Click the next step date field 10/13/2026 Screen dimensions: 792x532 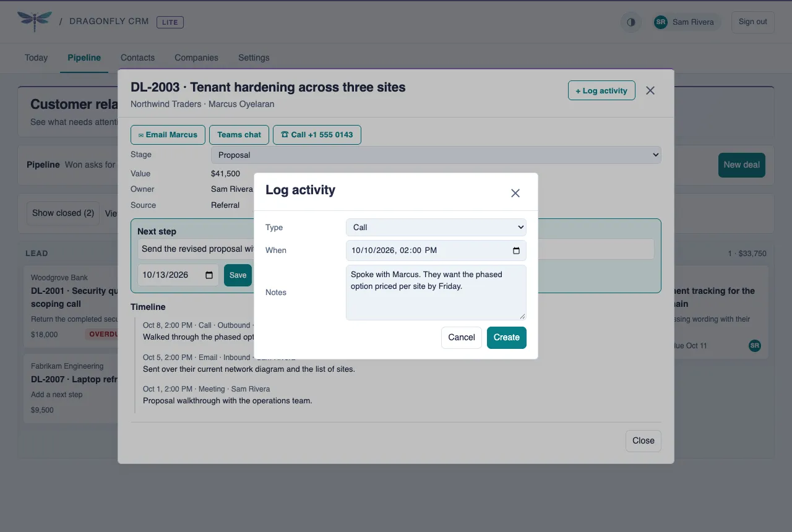coord(178,275)
